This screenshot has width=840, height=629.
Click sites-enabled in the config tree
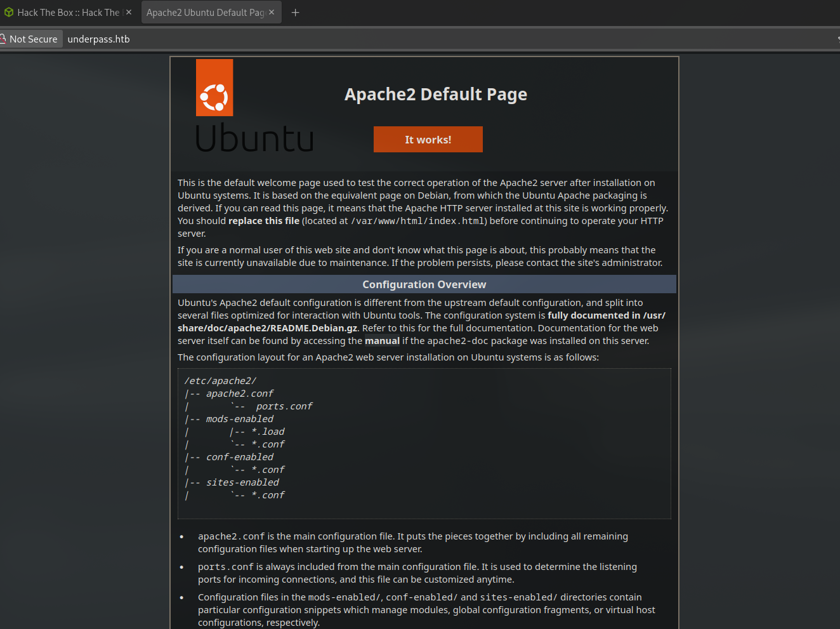click(x=242, y=482)
